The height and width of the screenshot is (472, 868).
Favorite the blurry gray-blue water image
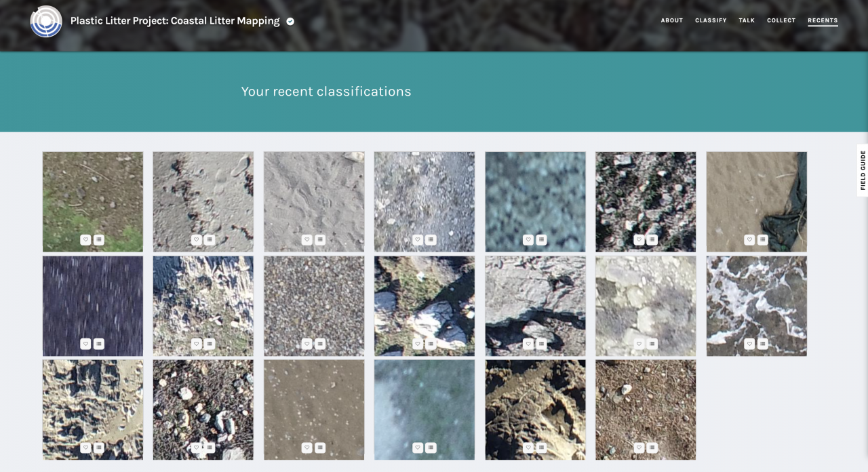point(418,448)
